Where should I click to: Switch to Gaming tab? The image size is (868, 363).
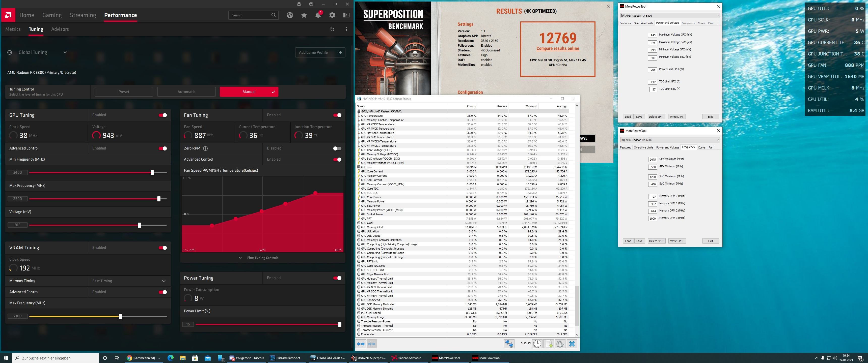52,15
